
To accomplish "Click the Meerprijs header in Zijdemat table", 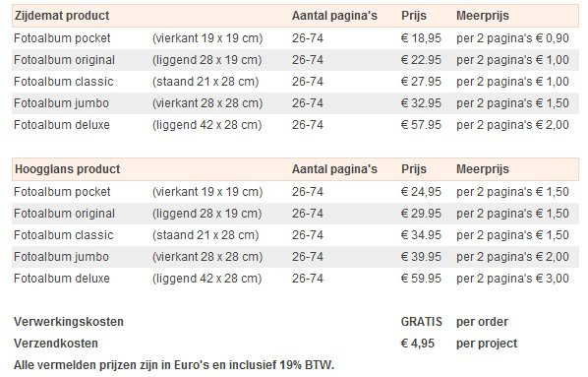I will click(482, 16).
